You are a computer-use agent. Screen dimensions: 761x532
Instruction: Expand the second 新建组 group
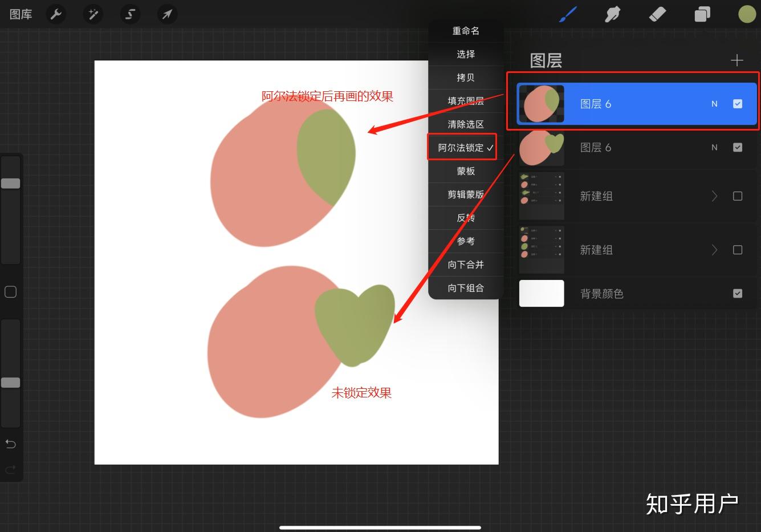(714, 249)
